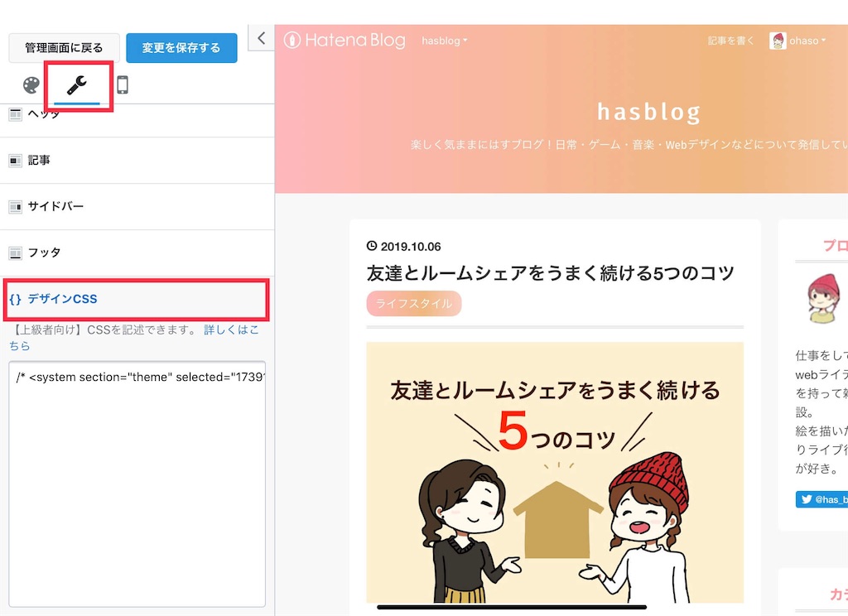Viewport: 848px width, 616px height.
Task: Click the clock icon beside post date
Action: tap(372, 246)
